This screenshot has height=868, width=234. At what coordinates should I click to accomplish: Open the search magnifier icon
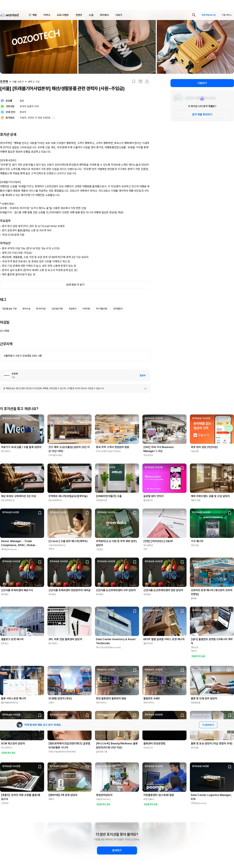click(194, 15)
